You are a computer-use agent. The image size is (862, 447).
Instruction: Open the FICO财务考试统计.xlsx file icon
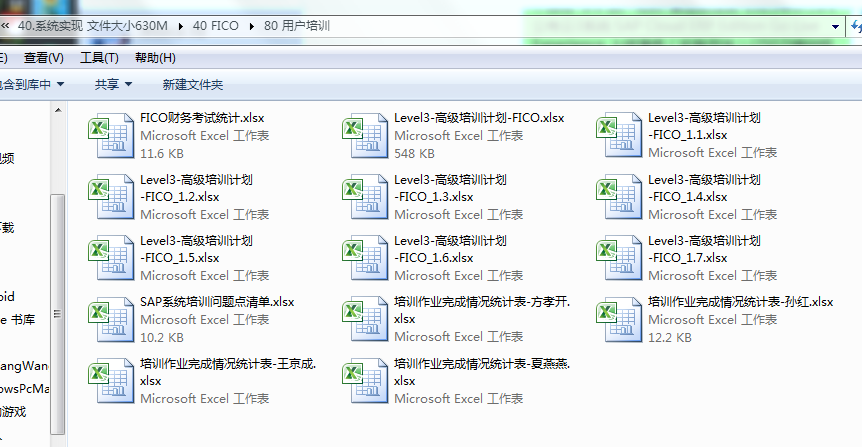pyautogui.click(x=109, y=136)
